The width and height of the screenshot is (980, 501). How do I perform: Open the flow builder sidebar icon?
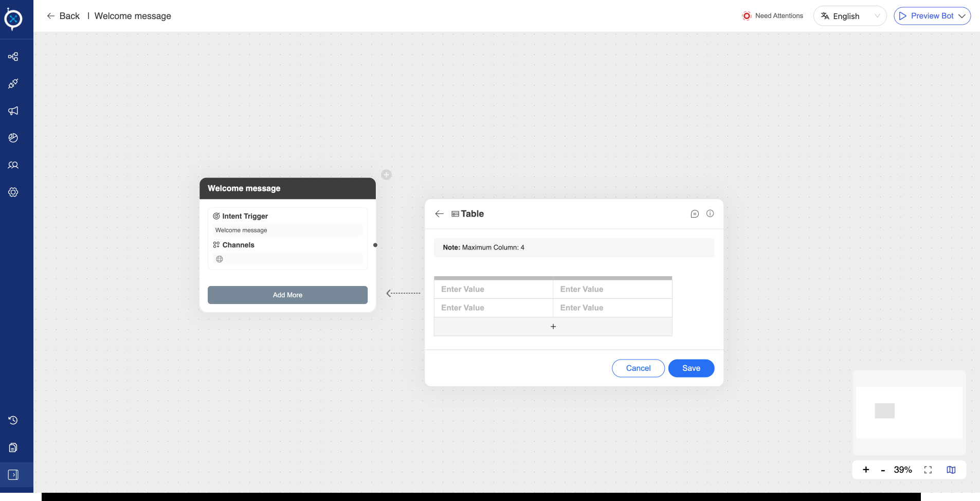tap(13, 57)
